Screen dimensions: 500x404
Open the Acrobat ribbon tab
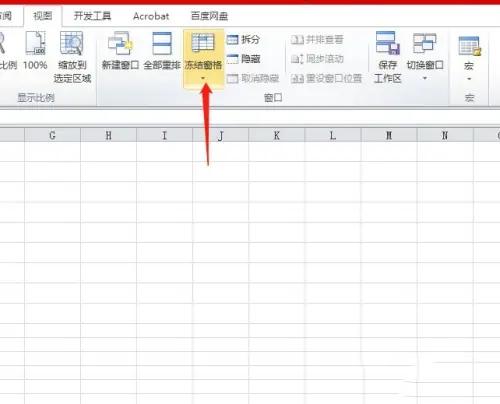pos(151,16)
